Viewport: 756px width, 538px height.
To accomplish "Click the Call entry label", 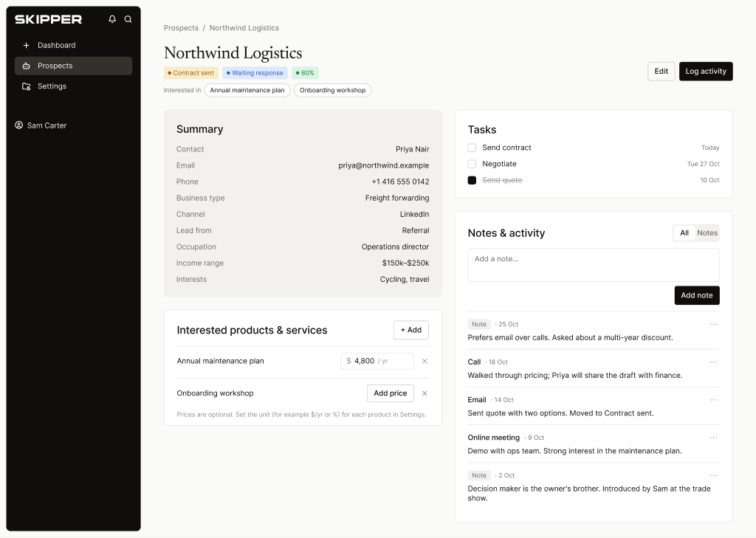I will (x=474, y=362).
